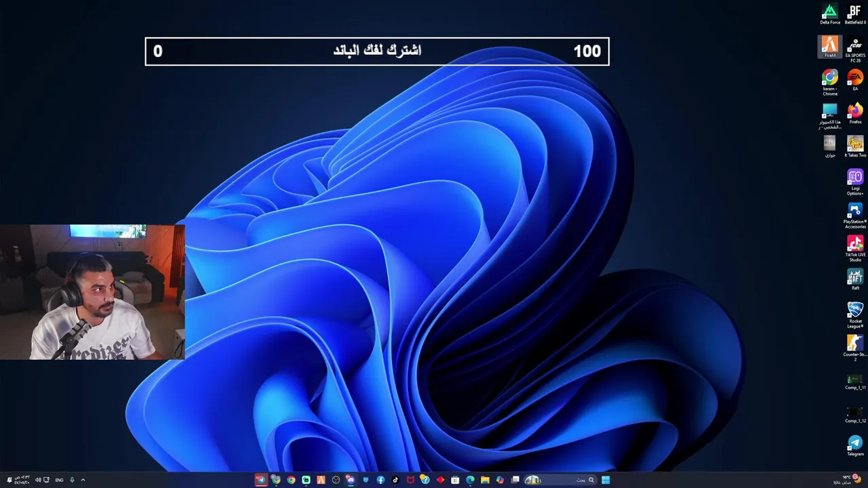Open Telegram from the taskbar
This screenshot has width=868, height=488.
(x=261, y=480)
